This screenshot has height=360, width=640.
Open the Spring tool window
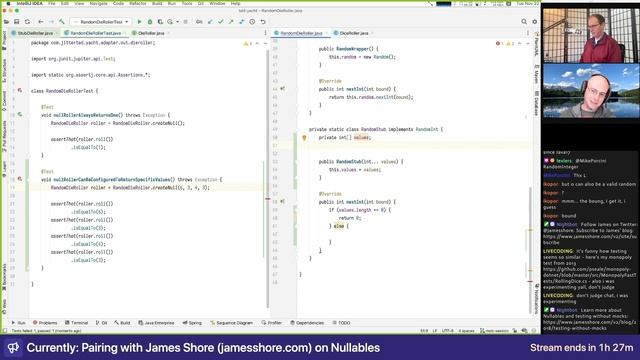(x=192, y=322)
